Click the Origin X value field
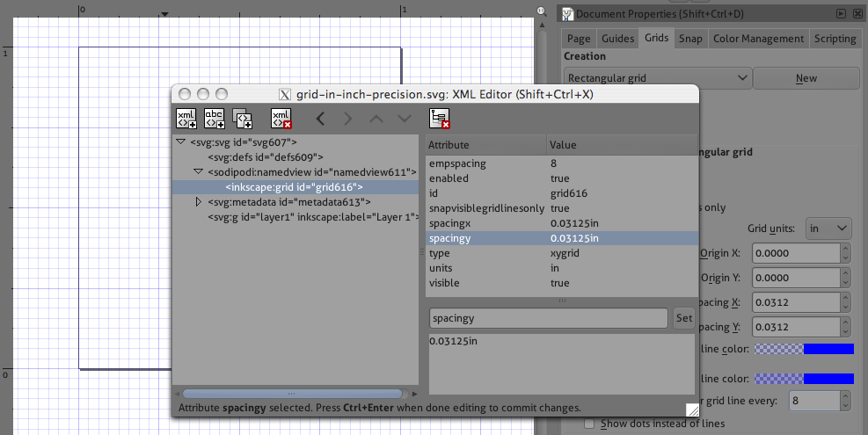 pyautogui.click(x=796, y=253)
